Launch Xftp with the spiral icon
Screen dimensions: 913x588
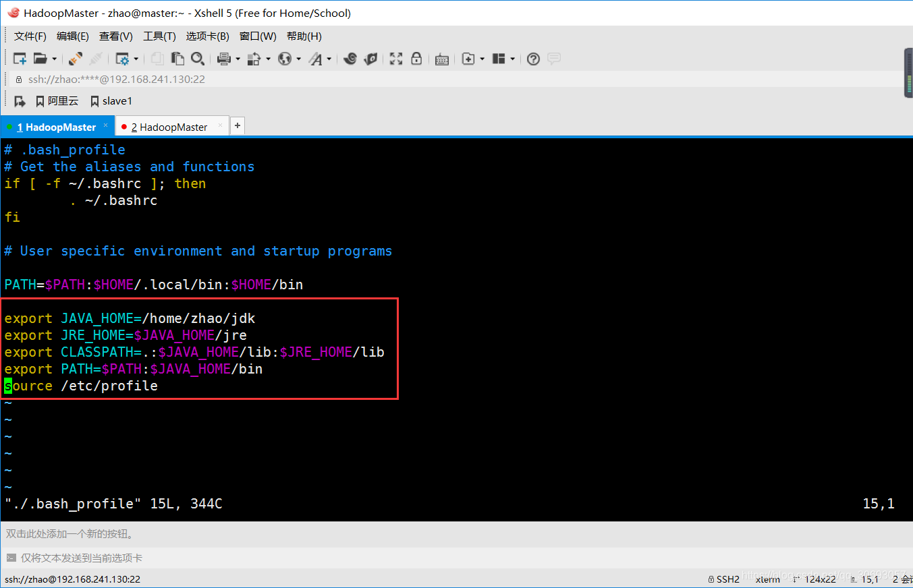[x=350, y=59]
